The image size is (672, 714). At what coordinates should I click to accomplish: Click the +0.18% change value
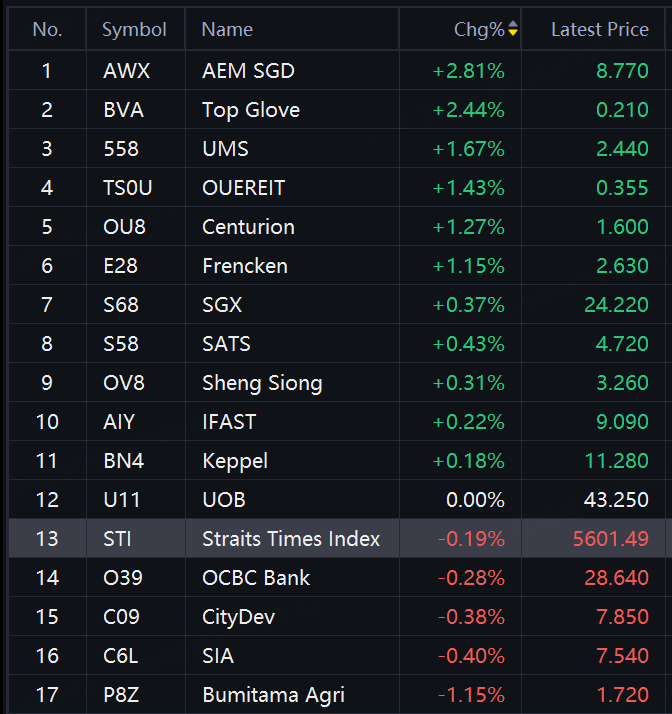tap(468, 461)
